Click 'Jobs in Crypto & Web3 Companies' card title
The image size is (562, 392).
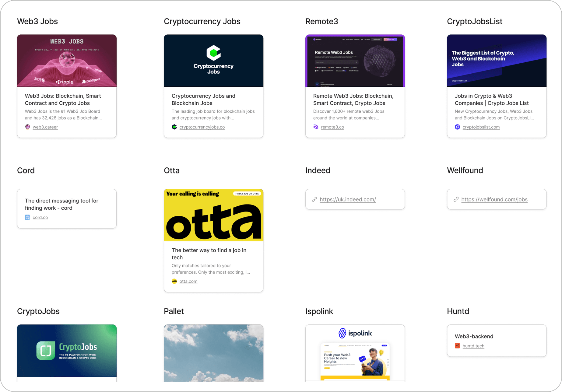click(x=492, y=100)
